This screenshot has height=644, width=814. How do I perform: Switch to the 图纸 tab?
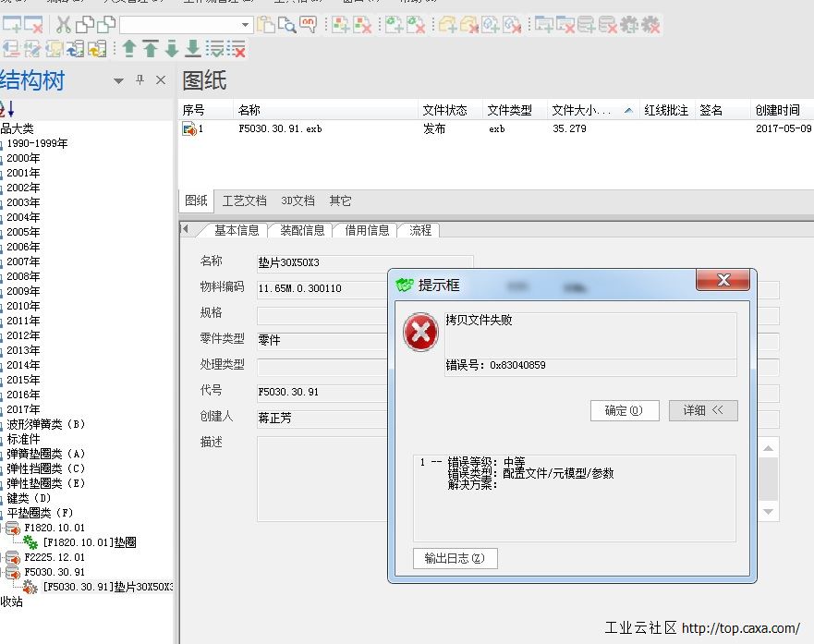(196, 200)
